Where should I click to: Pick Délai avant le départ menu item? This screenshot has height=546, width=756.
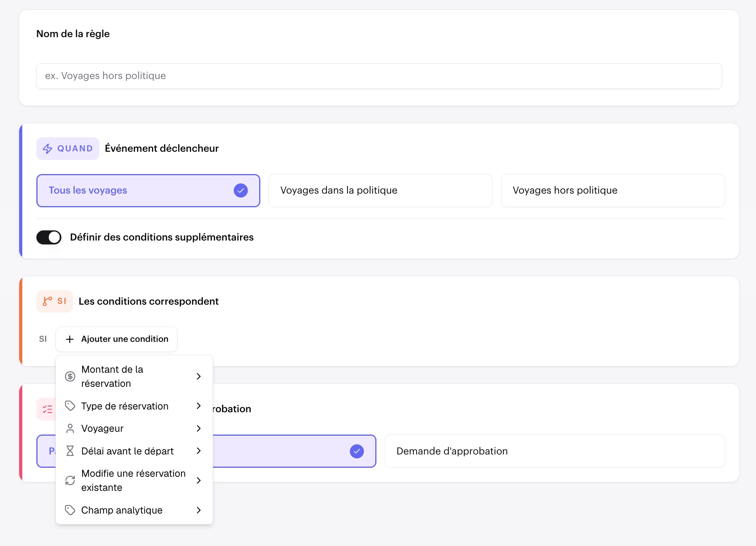click(134, 451)
